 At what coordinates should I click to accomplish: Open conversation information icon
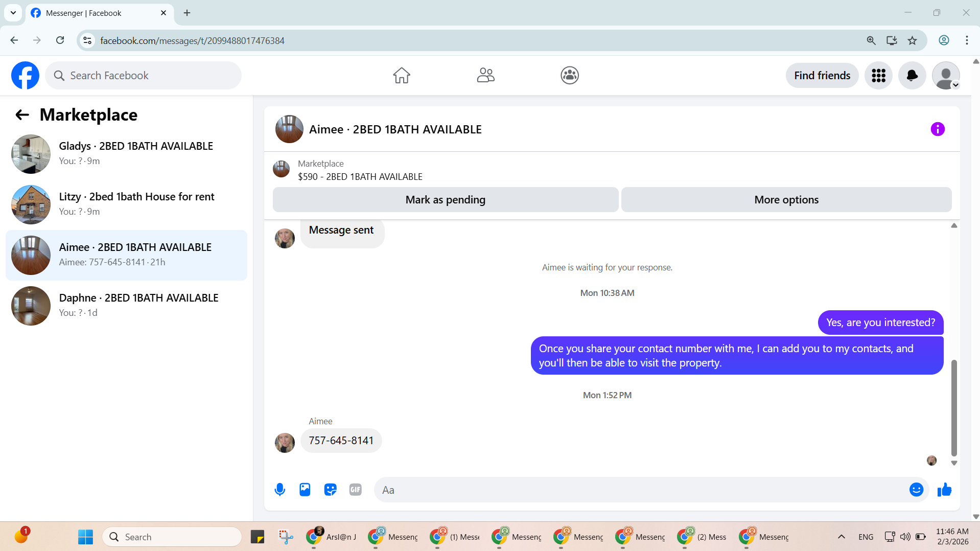coord(938,129)
